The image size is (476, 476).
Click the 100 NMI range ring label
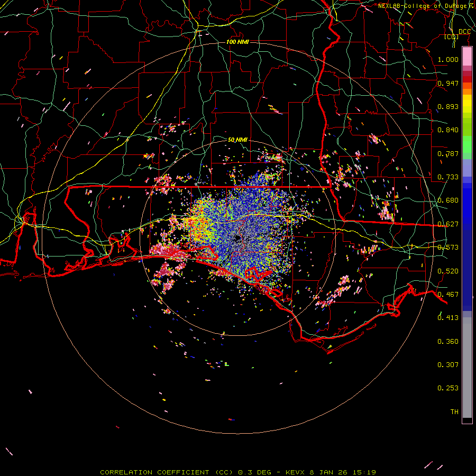pyautogui.click(x=237, y=42)
